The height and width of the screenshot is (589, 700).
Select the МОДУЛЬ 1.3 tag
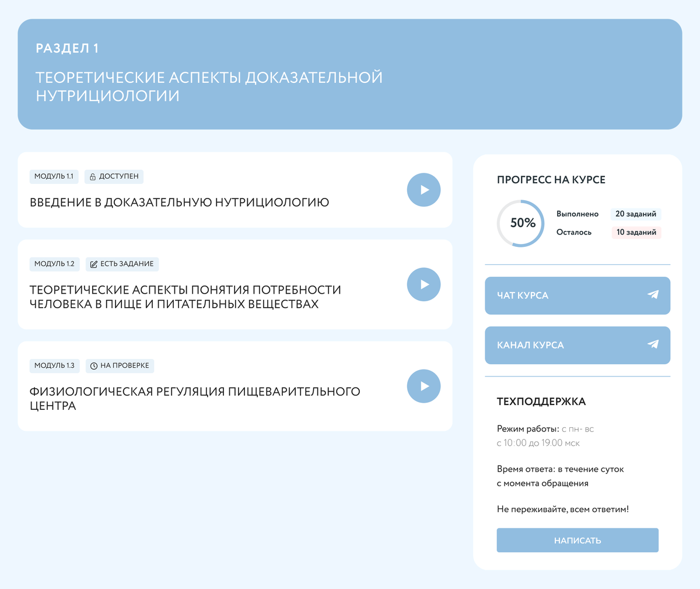54,365
